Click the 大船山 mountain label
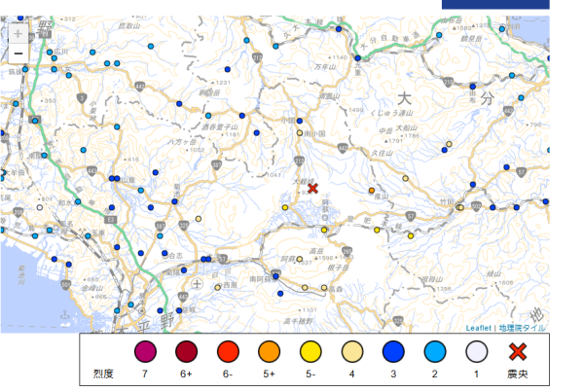The image size is (584, 392). [406, 128]
